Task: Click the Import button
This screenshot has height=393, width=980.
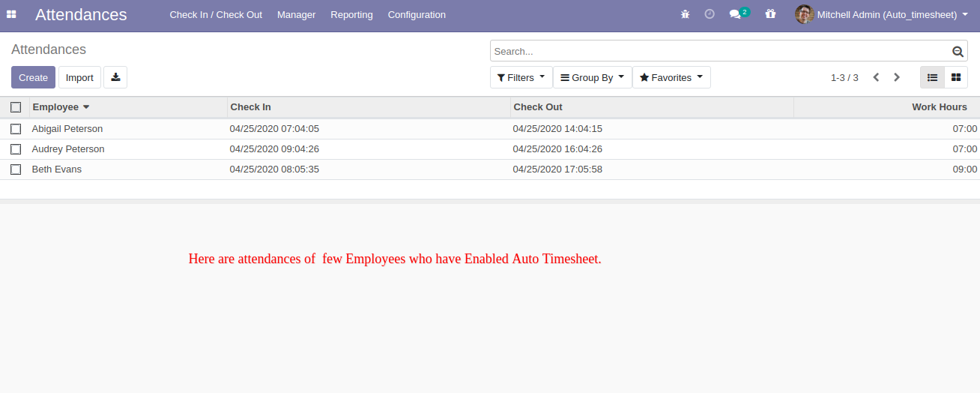Action: [79, 77]
